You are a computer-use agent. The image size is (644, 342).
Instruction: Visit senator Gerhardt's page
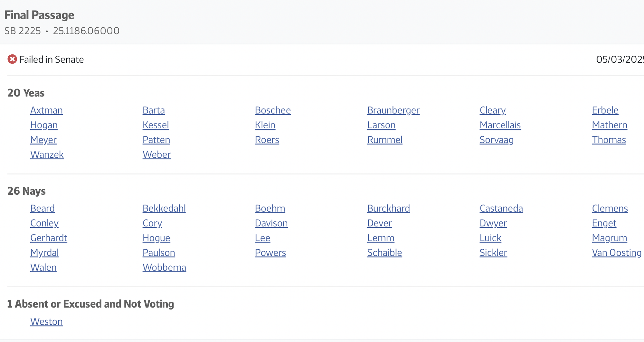click(49, 238)
